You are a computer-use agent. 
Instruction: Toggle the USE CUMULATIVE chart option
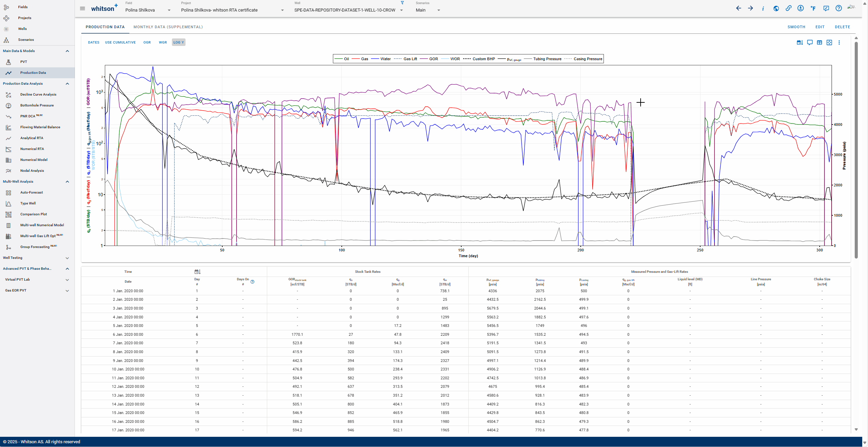coord(120,43)
